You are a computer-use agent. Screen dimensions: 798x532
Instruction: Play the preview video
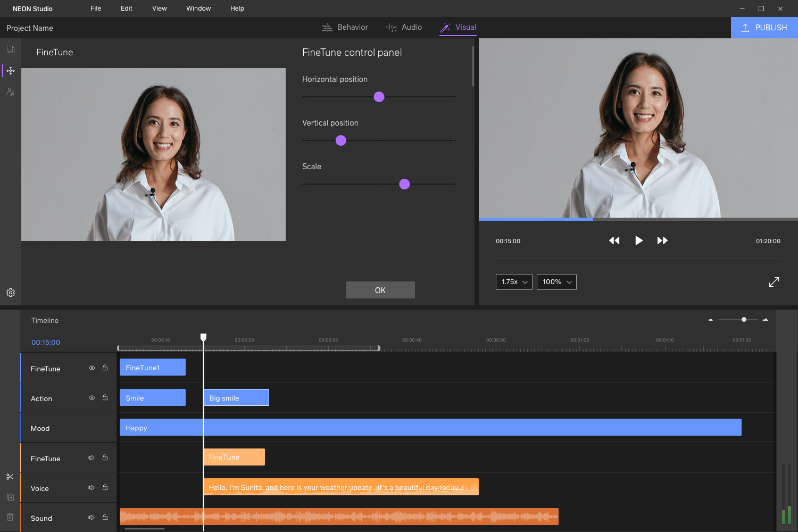pyautogui.click(x=639, y=240)
